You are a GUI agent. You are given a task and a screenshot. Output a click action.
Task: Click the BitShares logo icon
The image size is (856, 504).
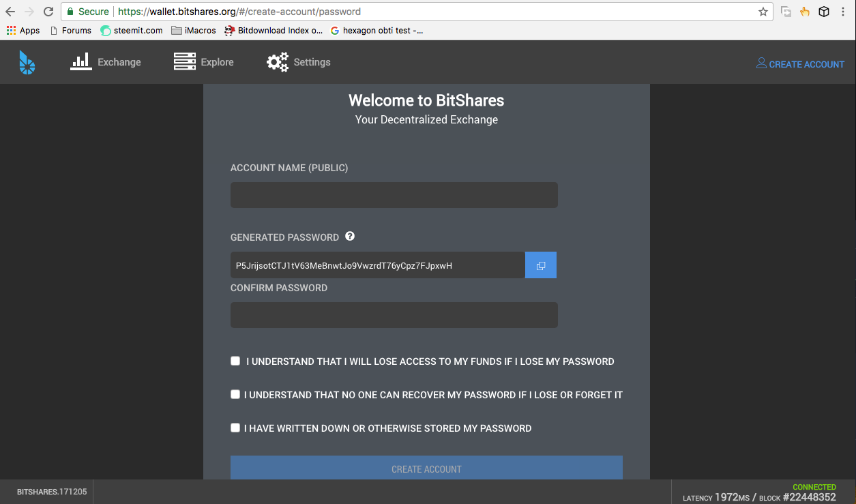tap(27, 62)
